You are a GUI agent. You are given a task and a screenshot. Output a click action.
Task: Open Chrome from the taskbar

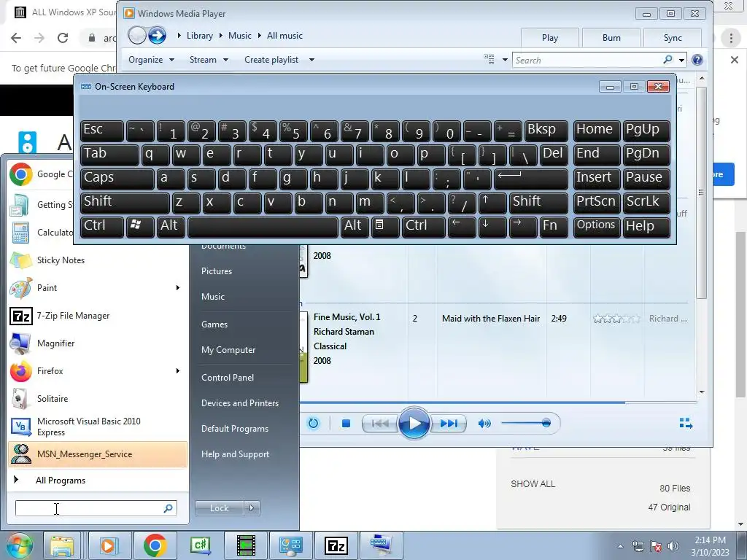[x=155, y=545]
